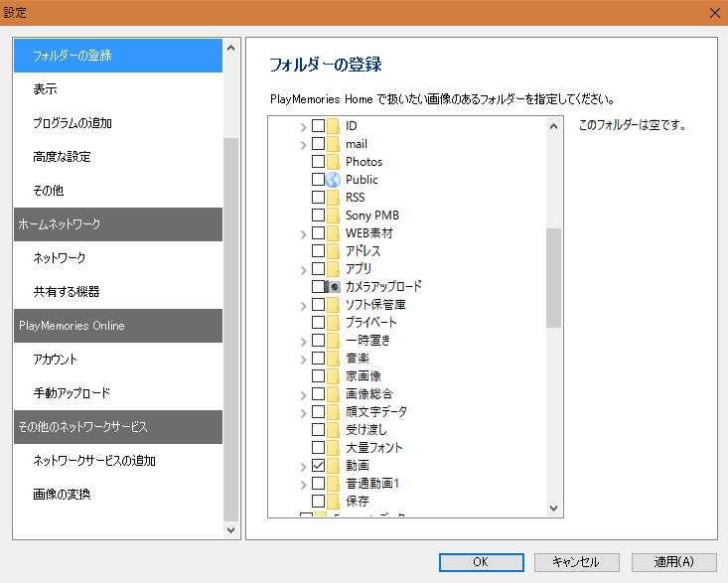Open ネットワークサービスの追加 settings
This screenshot has width=728, height=583.
tap(118, 461)
